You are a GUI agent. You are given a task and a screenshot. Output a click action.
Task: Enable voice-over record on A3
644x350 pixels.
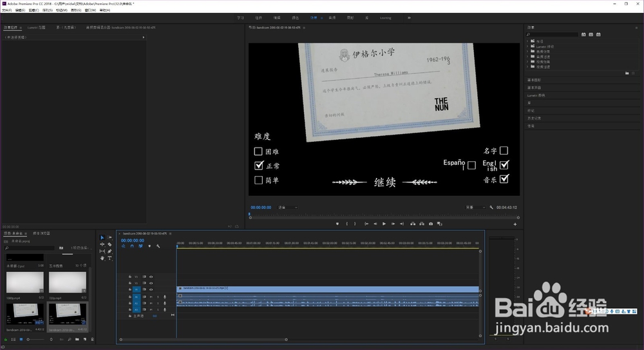tap(165, 309)
